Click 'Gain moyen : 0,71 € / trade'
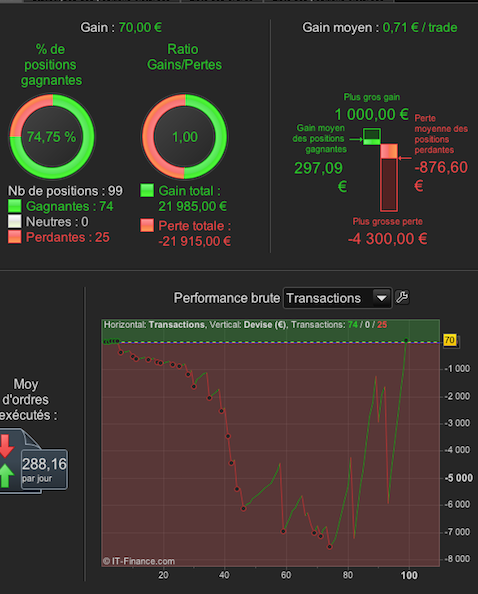 click(380, 28)
